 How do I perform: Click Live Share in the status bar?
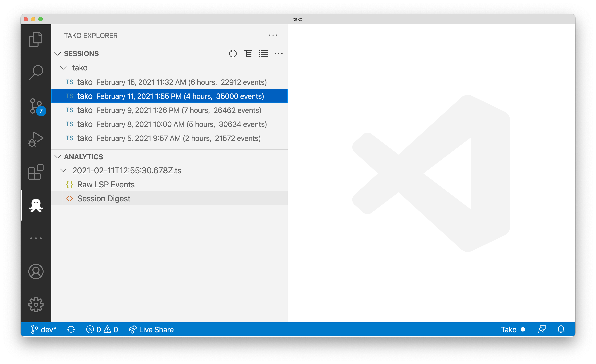[x=151, y=329]
